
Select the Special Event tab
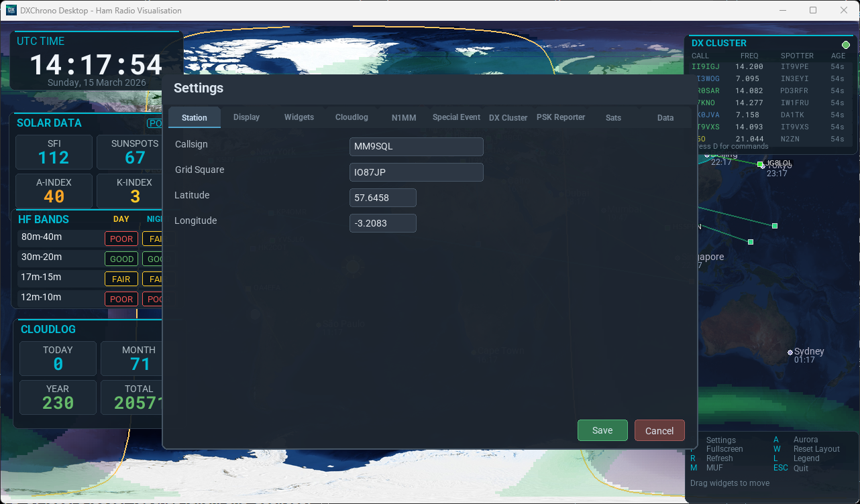pyautogui.click(x=456, y=117)
